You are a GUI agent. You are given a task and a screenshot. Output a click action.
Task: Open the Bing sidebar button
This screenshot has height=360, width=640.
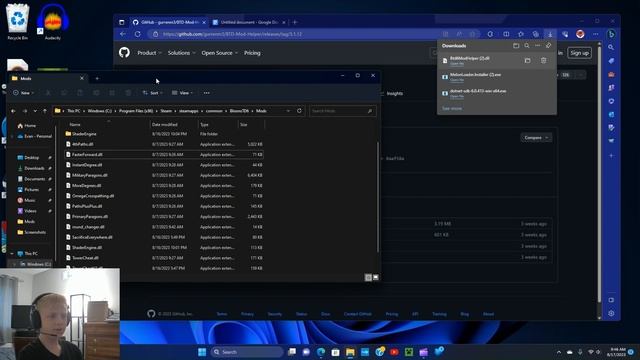coord(611,34)
